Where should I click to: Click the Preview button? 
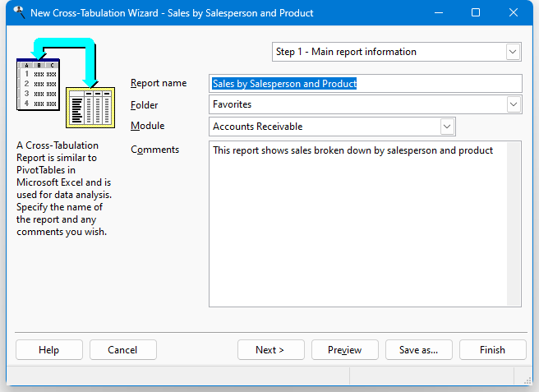pos(345,350)
